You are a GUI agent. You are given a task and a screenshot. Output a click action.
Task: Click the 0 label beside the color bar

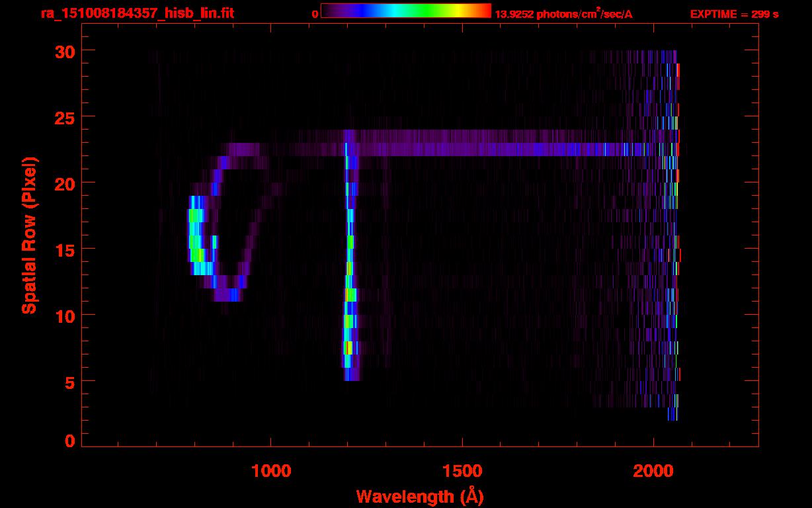315,14
